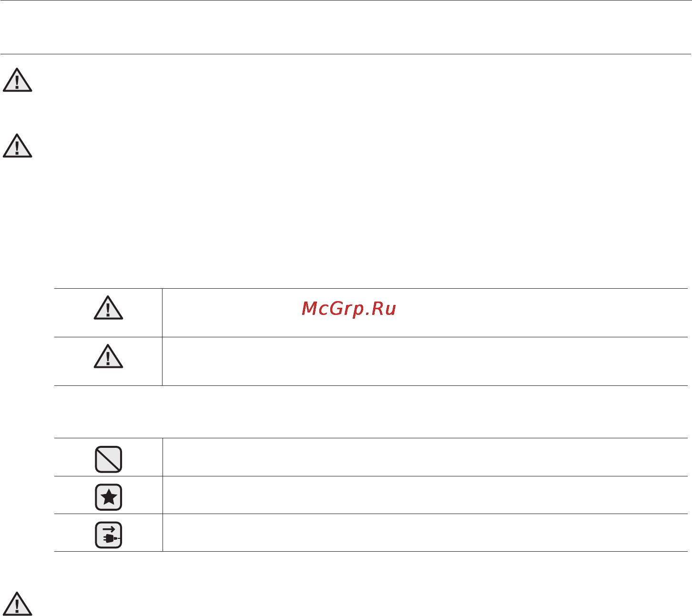Click the warning triangle in the second table row
Image resolution: width=692 pixels, height=616 pixels.
pyautogui.click(x=109, y=357)
